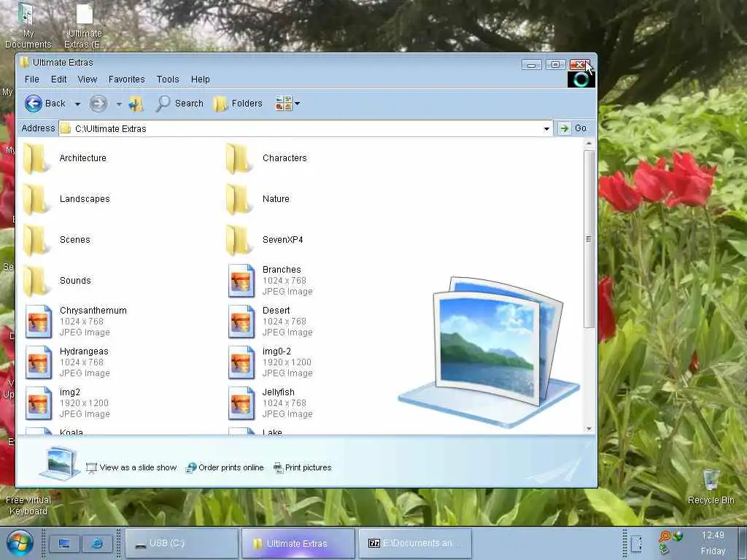Viewport: 747px width, 560px height.
Task: Select the Hydrangeas image icon
Action: click(x=38, y=363)
